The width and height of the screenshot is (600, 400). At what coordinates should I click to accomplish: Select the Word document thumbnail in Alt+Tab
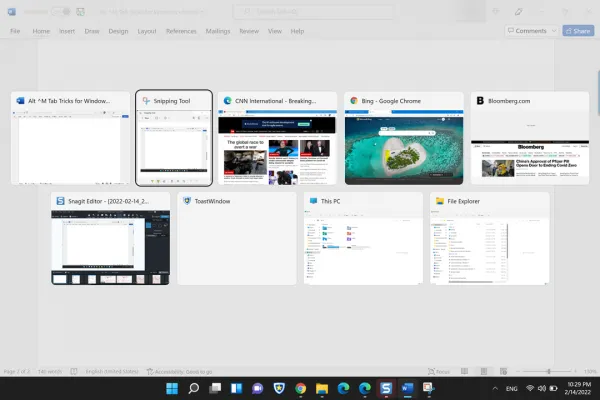tap(70, 138)
